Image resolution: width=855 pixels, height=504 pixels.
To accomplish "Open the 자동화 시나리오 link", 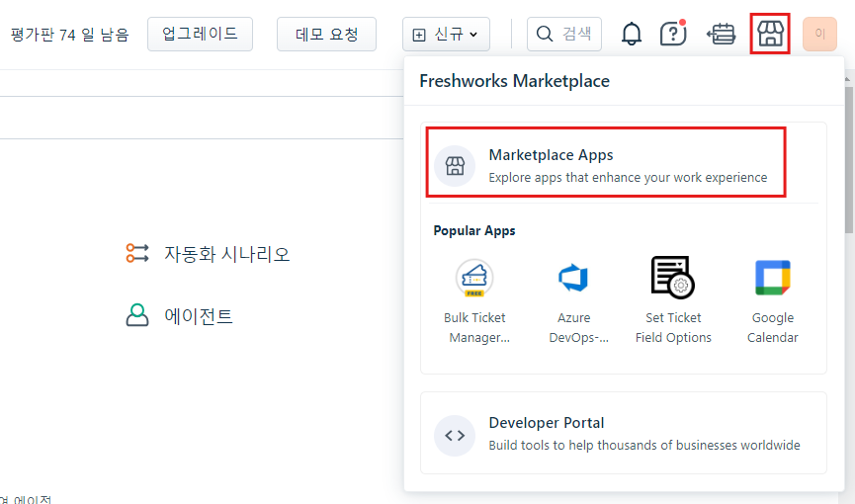I will (226, 254).
